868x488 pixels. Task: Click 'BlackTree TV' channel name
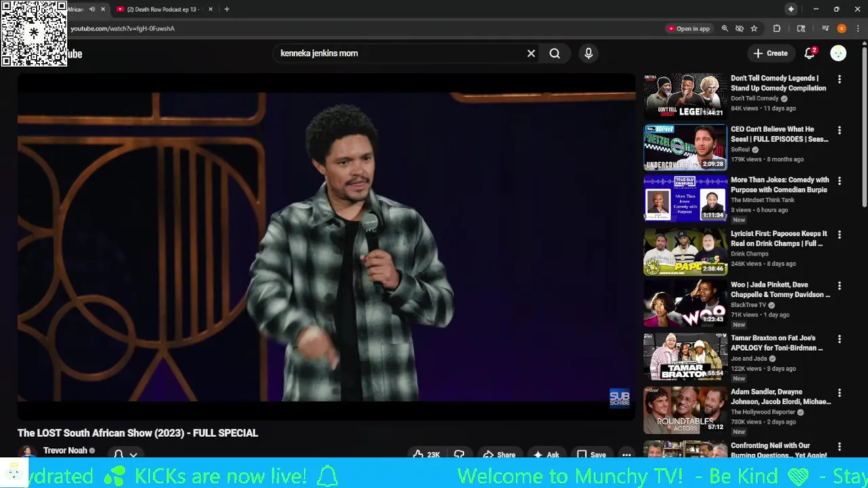(x=750, y=305)
